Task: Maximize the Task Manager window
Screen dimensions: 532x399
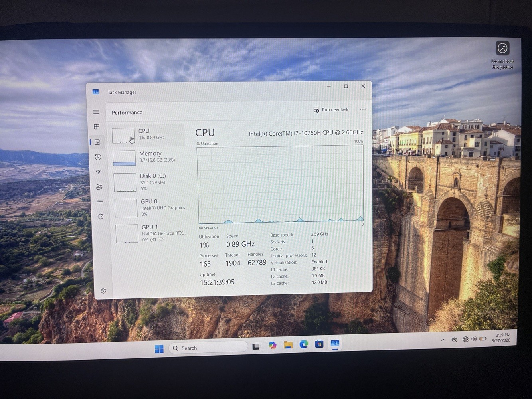Action: (x=346, y=86)
